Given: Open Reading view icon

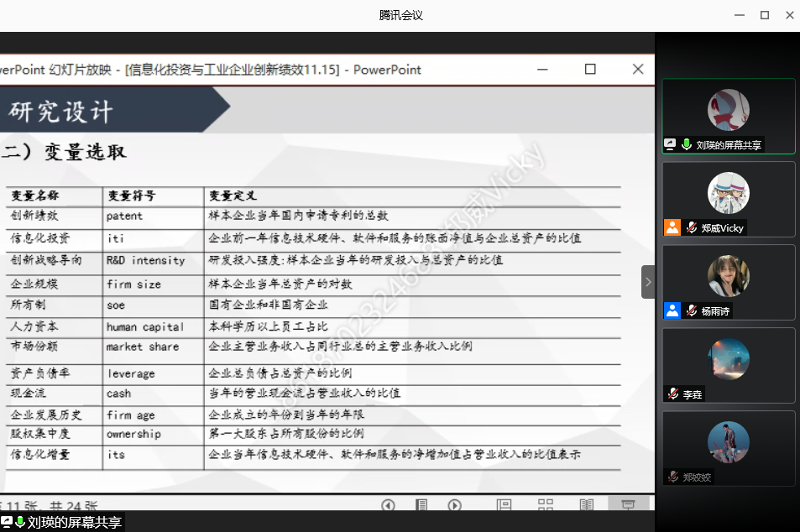Looking at the screenshot, I should coord(586,505).
